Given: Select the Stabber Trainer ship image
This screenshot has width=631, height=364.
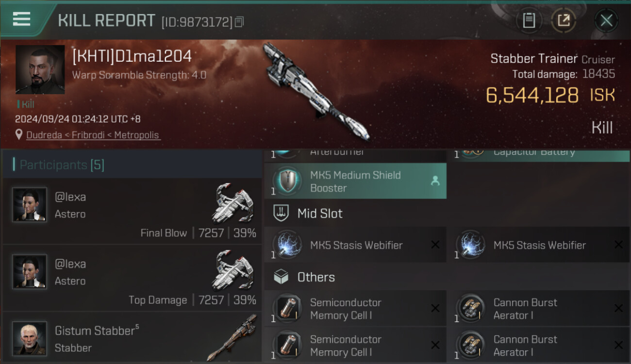Looking at the screenshot, I should (x=316, y=91).
